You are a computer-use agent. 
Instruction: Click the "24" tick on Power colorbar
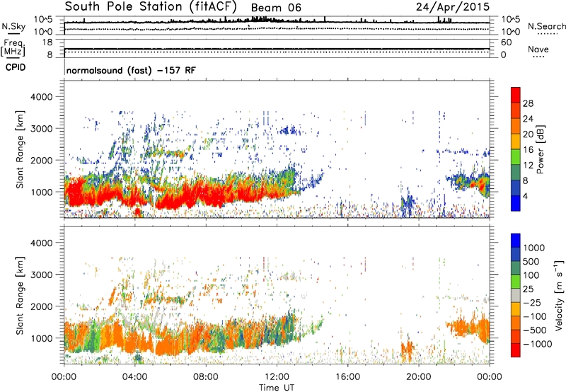[x=528, y=119]
